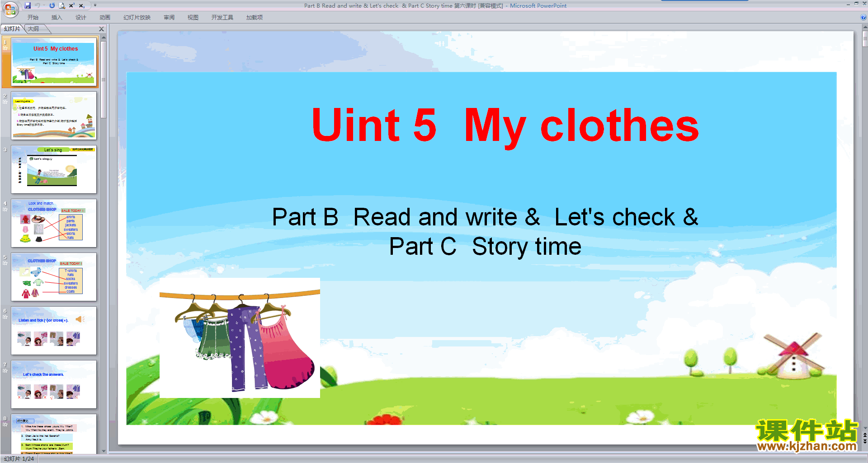This screenshot has width=868, height=463.
Task: Click the blue Help question mark icon
Action: click(863, 18)
